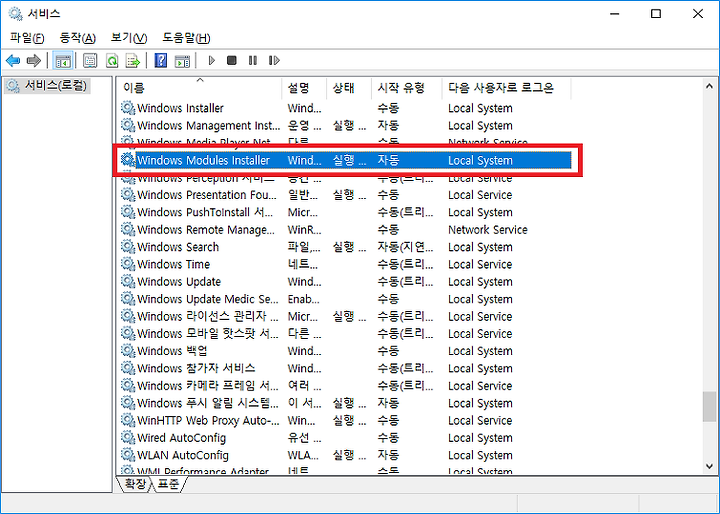Click the Export list toolbar icon
The height and width of the screenshot is (514, 720).
pos(133,61)
